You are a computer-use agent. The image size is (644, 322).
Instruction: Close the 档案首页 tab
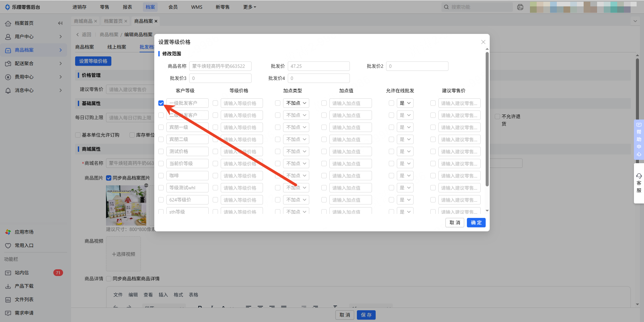126,21
